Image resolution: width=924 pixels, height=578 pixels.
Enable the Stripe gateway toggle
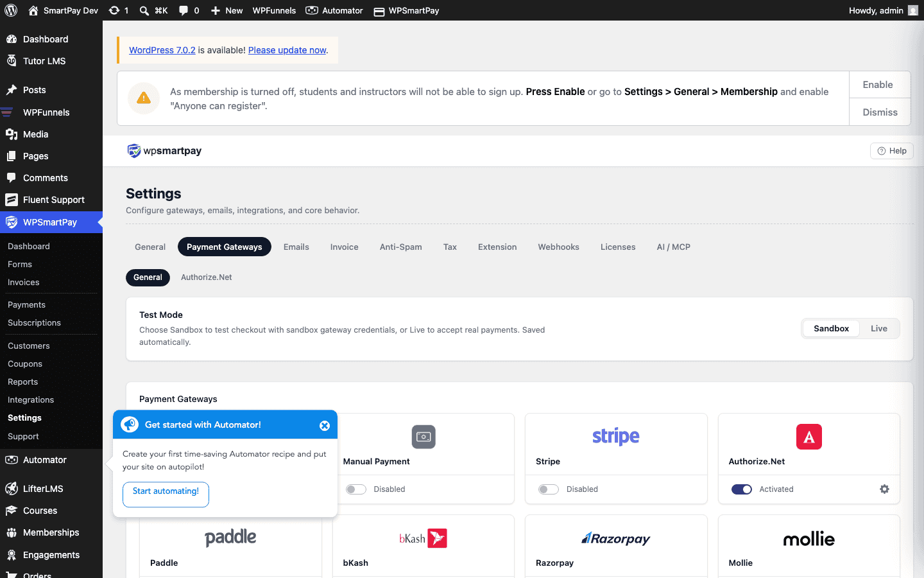coord(549,489)
